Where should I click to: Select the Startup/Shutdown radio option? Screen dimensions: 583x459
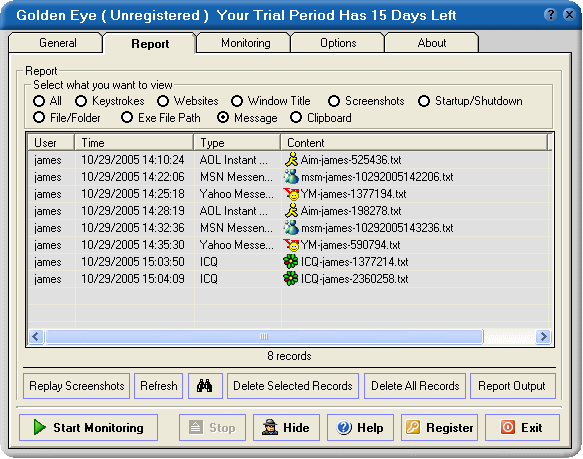(424, 101)
